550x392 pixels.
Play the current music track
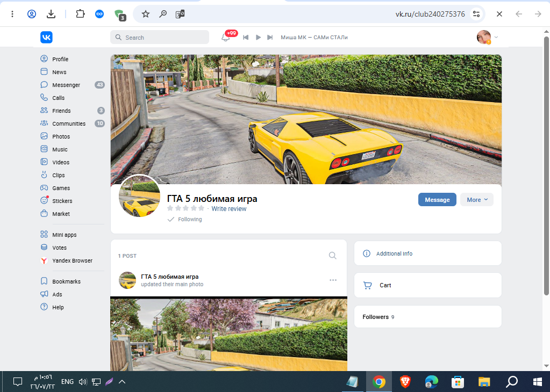point(258,37)
